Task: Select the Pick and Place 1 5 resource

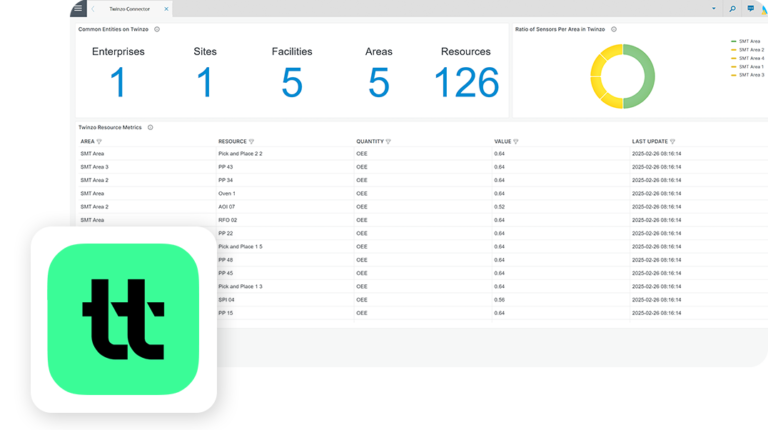Action: tap(240, 246)
